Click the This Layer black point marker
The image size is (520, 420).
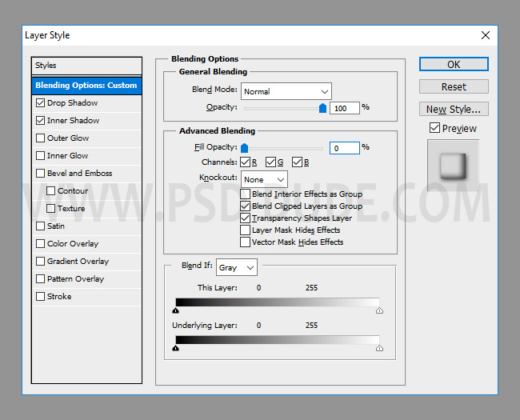click(x=176, y=310)
